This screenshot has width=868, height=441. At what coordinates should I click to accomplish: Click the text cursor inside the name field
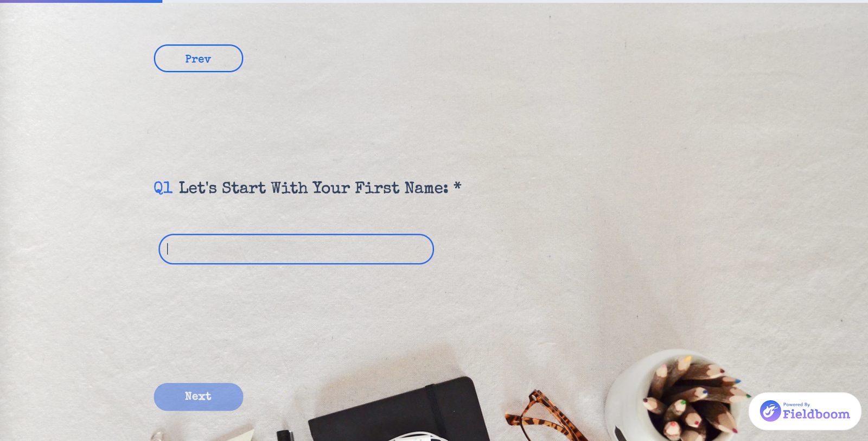[x=168, y=249]
